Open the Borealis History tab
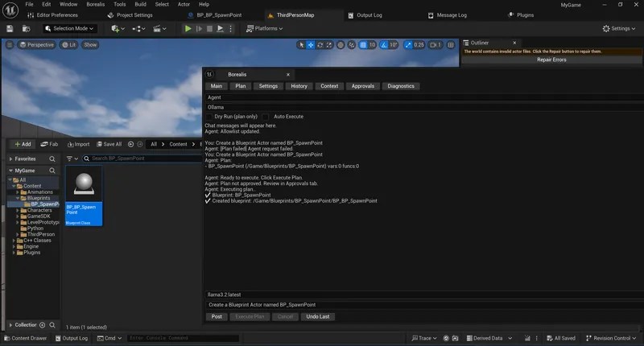This screenshot has height=346, width=644. pyautogui.click(x=299, y=86)
